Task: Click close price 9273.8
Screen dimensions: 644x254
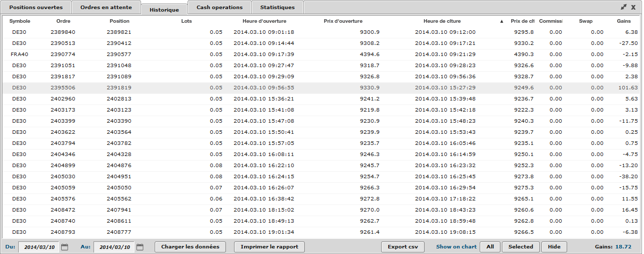Action: coord(524,177)
